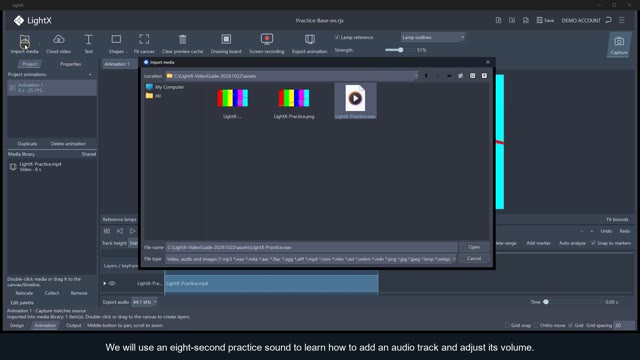Click the new file icon in header
This screenshot has height=360, width=640.
498,20
